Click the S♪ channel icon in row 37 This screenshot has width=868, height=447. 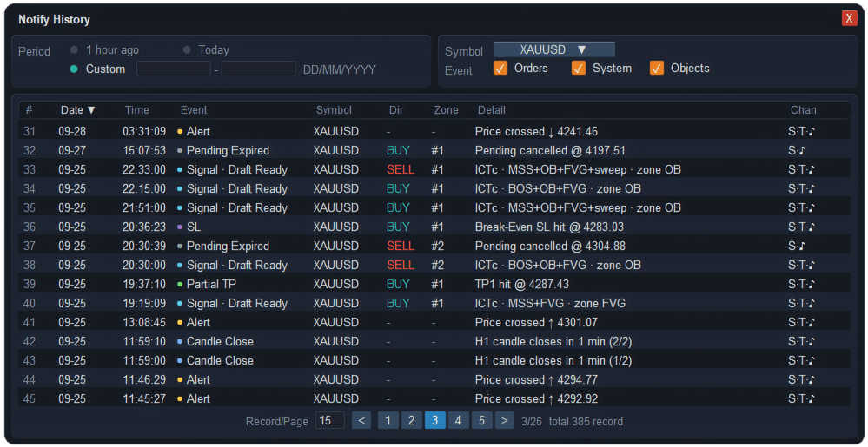coord(797,246)
